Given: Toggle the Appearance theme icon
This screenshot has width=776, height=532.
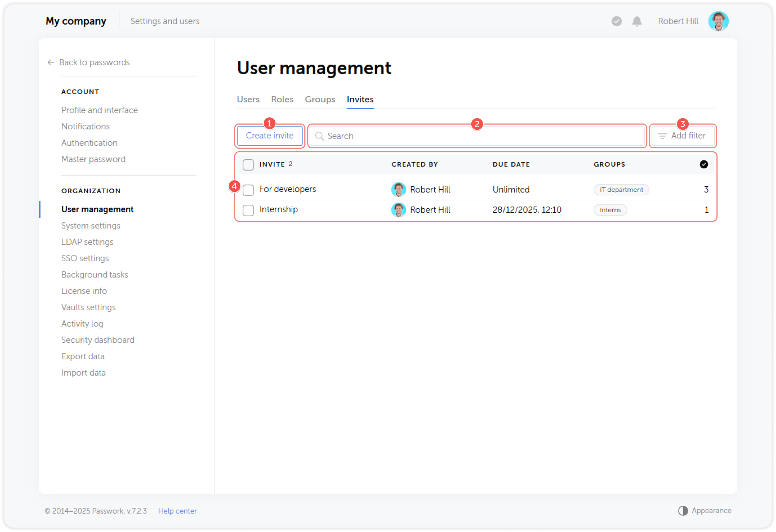Looking at the screenshot, I should click(683, 510).
